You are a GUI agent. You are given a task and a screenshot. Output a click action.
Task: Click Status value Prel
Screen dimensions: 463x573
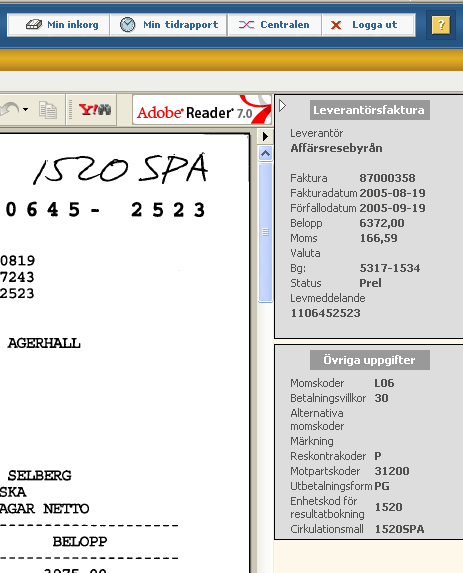pos(370,283)
